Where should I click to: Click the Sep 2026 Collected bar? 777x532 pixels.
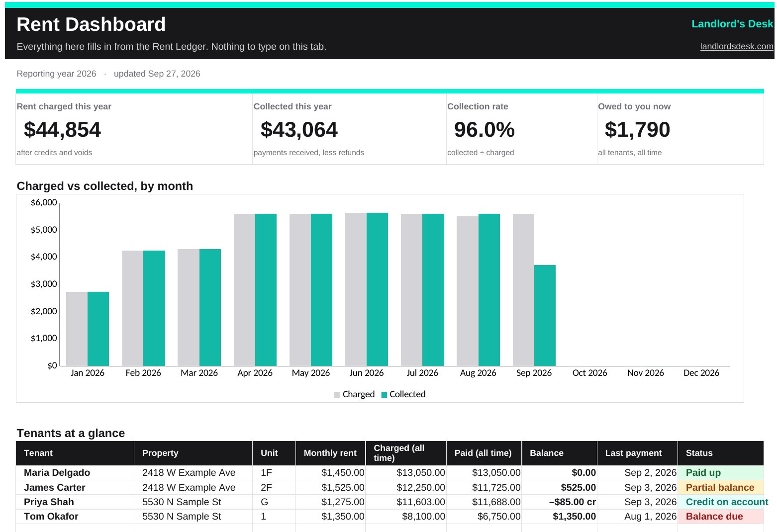[545, 315]
